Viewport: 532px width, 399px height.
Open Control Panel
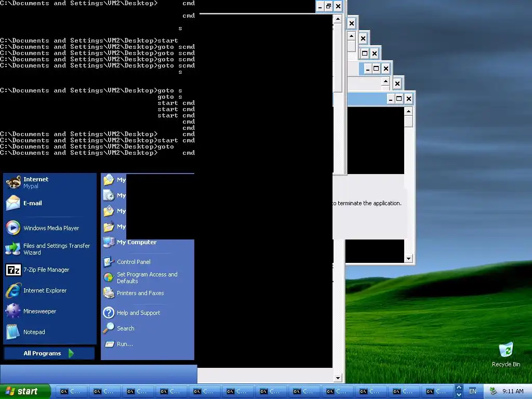tap(148, 262)
